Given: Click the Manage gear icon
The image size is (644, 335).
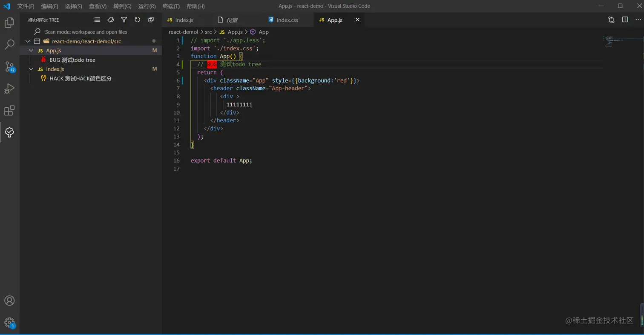Looking at the screenshot, I should point(9,322).
